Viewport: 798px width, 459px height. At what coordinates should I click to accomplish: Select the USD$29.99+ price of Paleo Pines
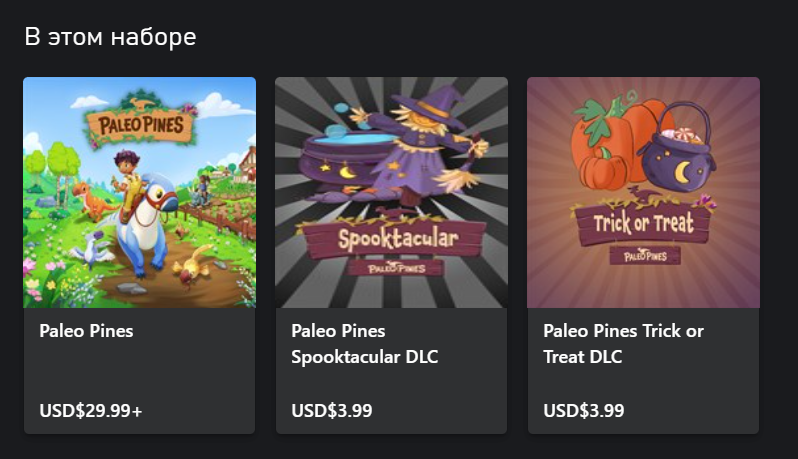[91, 410]
